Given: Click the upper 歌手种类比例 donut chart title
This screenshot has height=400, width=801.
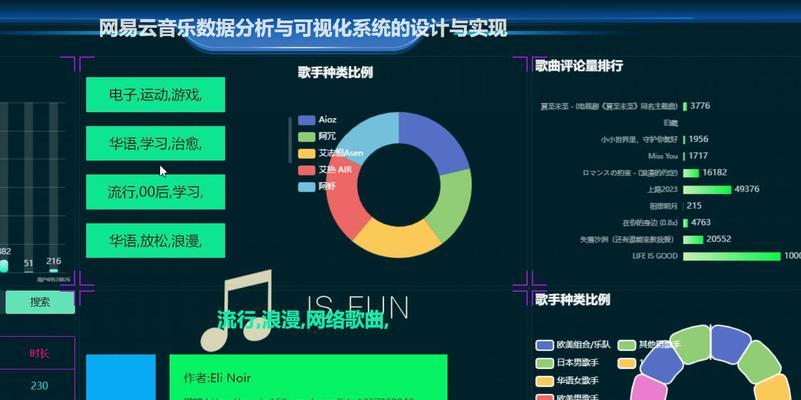Looking at the screenshot, I should pos(336,73).
